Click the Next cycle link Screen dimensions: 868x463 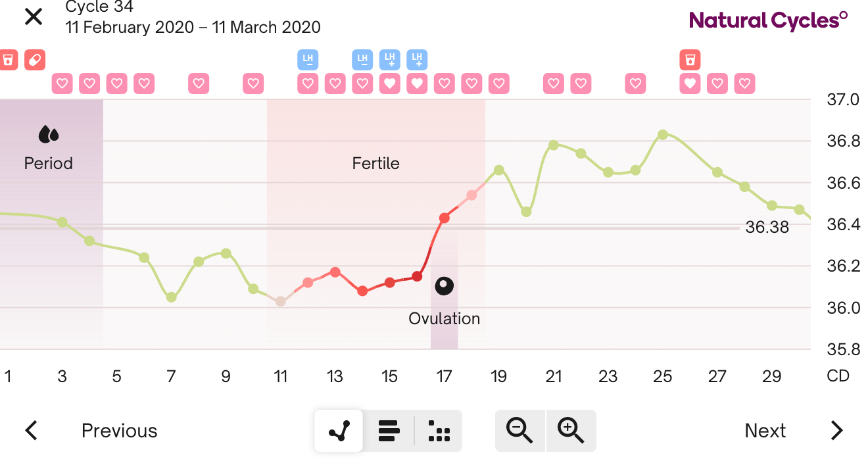tap(765, 430)
